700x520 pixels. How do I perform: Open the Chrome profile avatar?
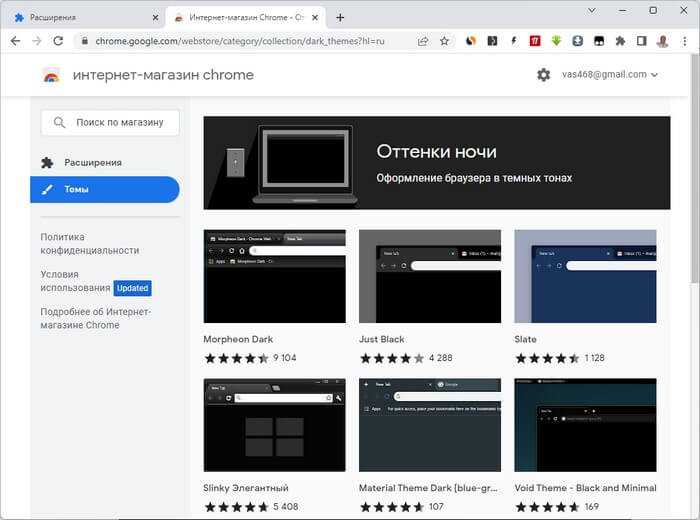coord(663,41)
